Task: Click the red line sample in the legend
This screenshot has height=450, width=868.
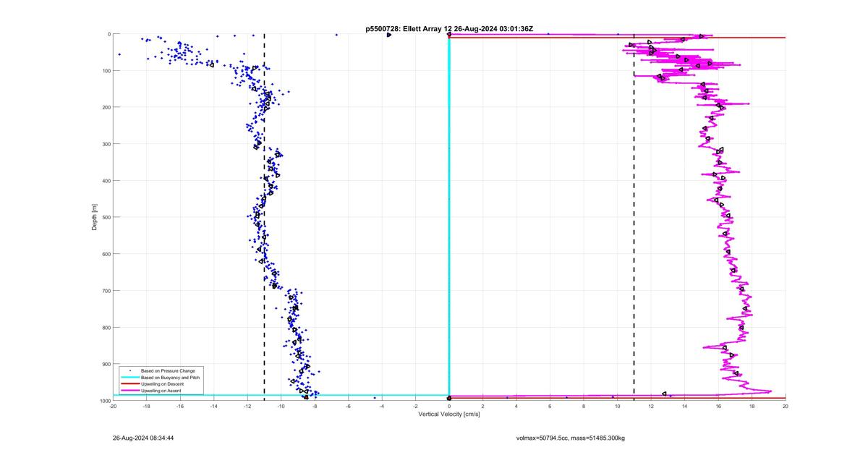Action: (129, 384)
